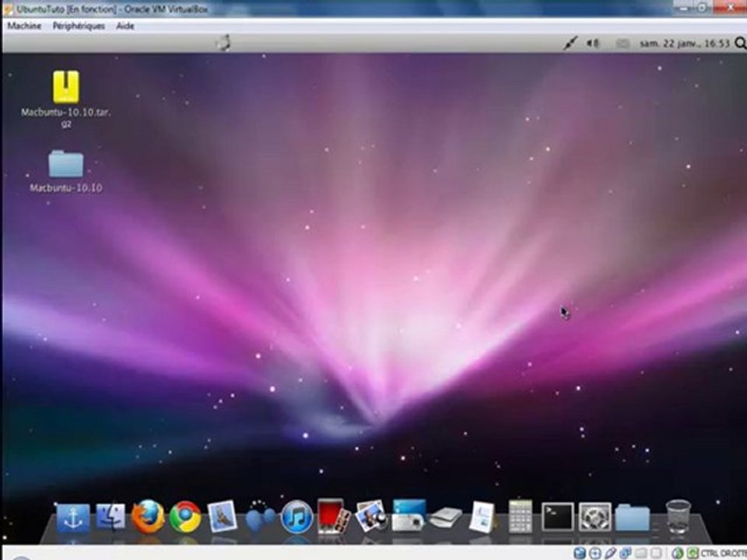Click VirtualBox optical disc status icon

594,553
